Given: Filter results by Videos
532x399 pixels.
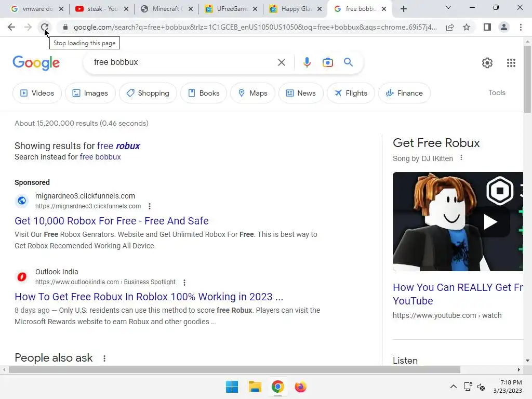Looking at the screenshot, I should coord(37,93).
